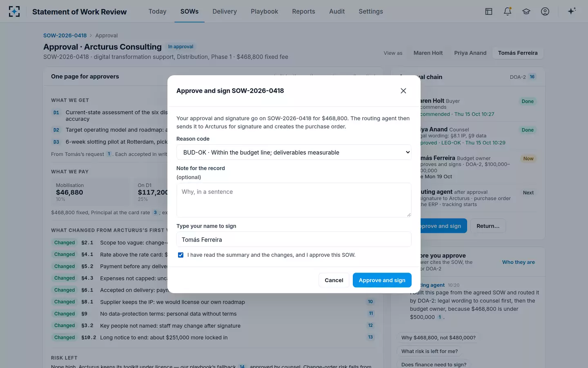Click the name signature field
The image size is (588, 368).
pyautogui.click(x=294, y=239)
